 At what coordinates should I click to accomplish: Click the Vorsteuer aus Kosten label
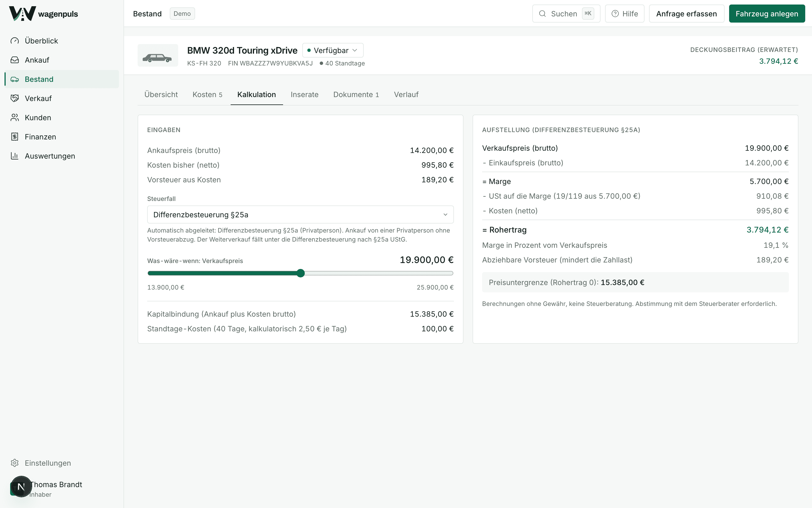(184, 180)
